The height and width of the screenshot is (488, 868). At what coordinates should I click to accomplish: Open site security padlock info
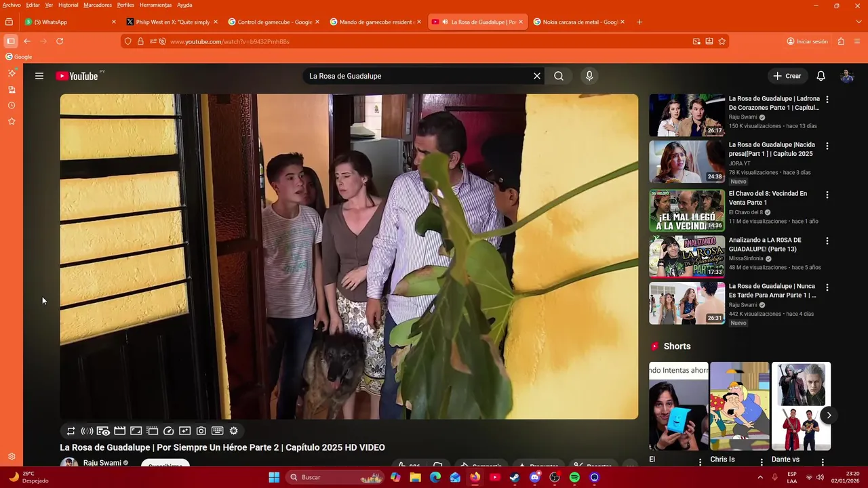coord(140,41)
